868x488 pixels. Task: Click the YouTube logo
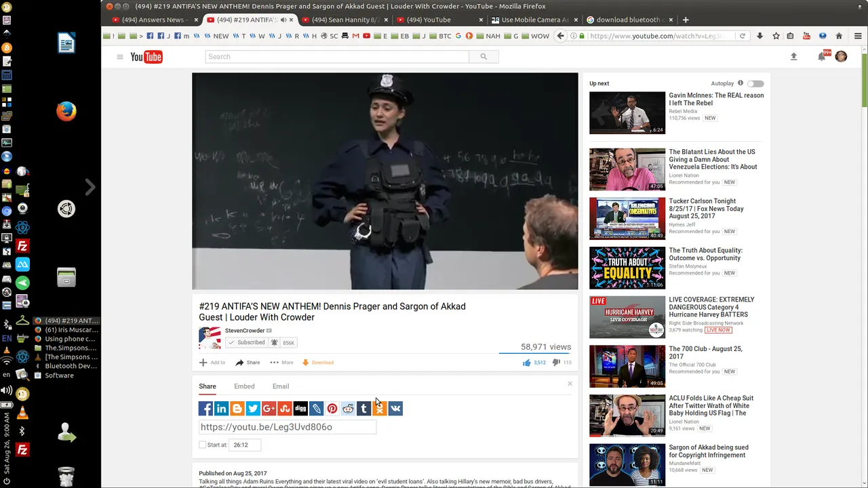pos(146,57)
